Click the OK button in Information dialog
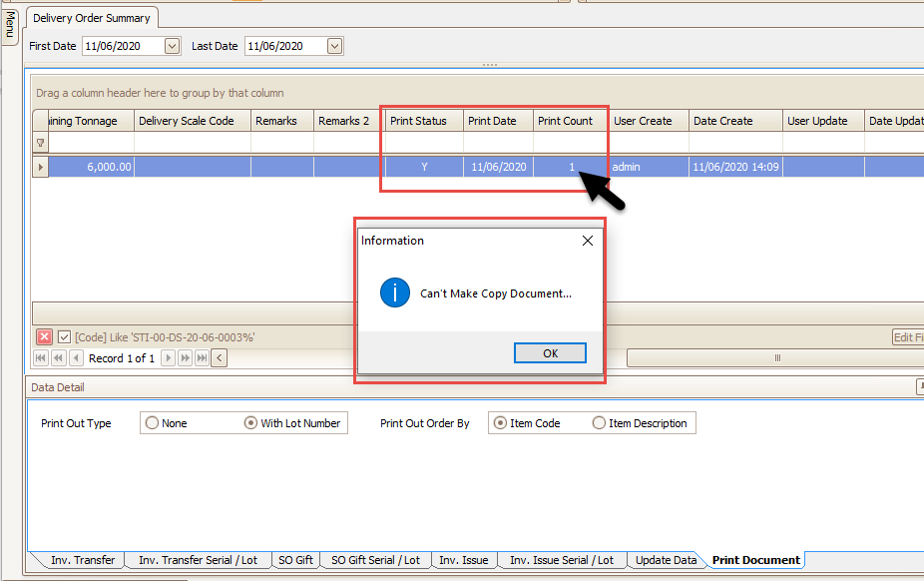Viewport: 924px width, 581px height. tap(550, 353)
